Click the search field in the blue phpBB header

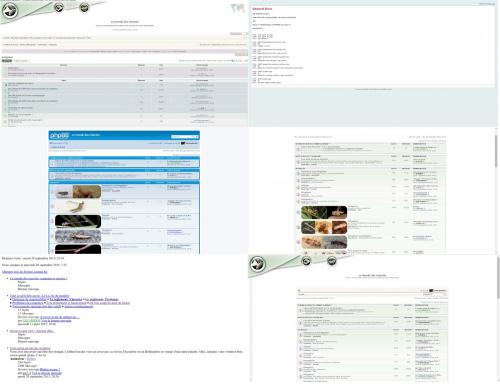pos(183,136)
